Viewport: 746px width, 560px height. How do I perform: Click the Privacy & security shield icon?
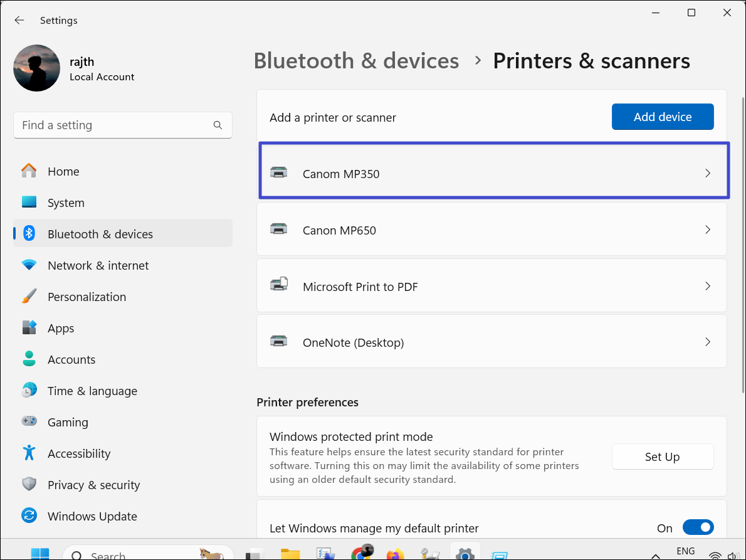29,485
